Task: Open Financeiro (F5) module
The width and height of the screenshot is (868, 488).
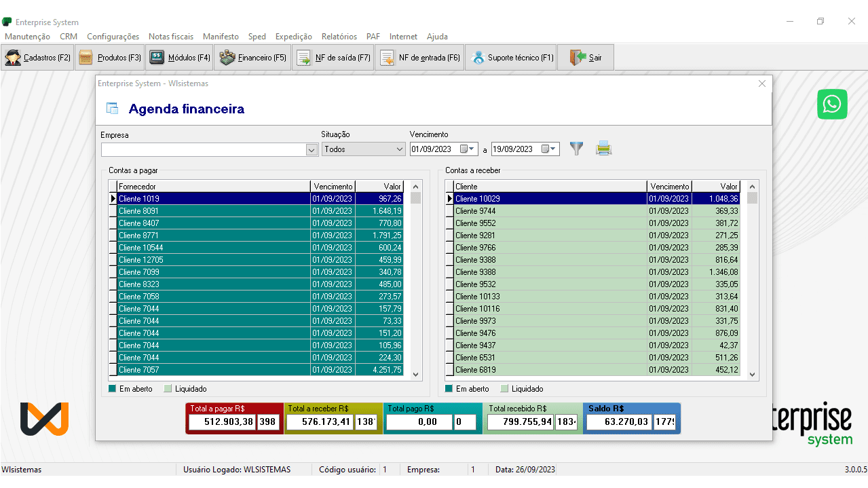Action: point(253,58)
